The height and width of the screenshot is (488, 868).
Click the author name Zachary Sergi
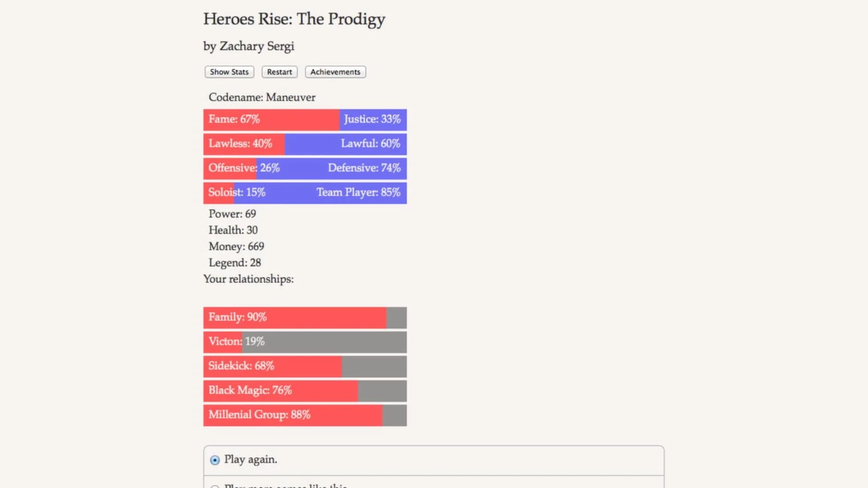pyautogui.click(x=249, y=46)
